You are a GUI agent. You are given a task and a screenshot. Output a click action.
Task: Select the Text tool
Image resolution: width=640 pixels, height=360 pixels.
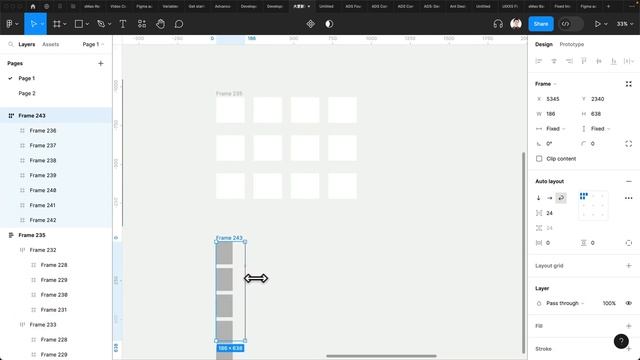[x=123, y=24]
